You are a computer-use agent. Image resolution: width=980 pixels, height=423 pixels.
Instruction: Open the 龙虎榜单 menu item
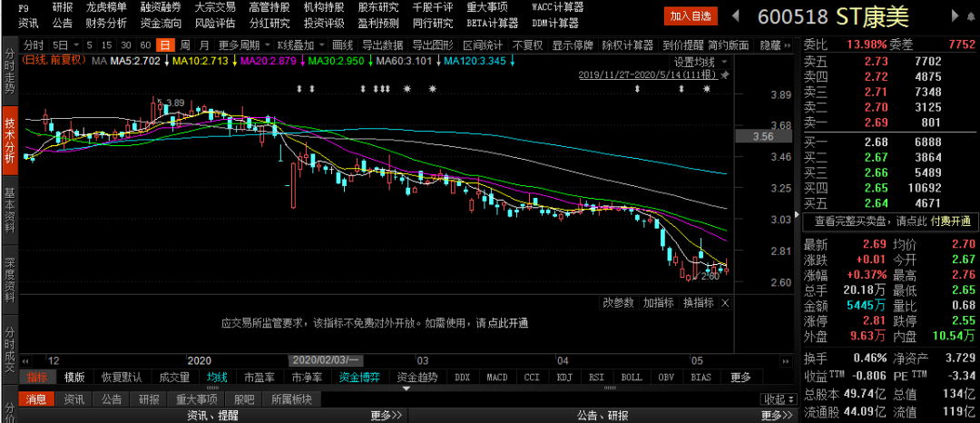[x=106, y=7]
